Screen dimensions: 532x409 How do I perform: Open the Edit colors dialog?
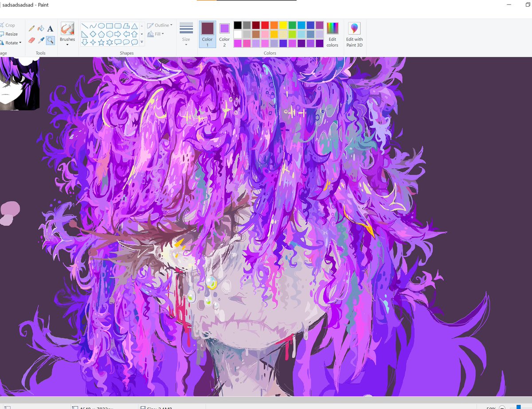[332, 35]
